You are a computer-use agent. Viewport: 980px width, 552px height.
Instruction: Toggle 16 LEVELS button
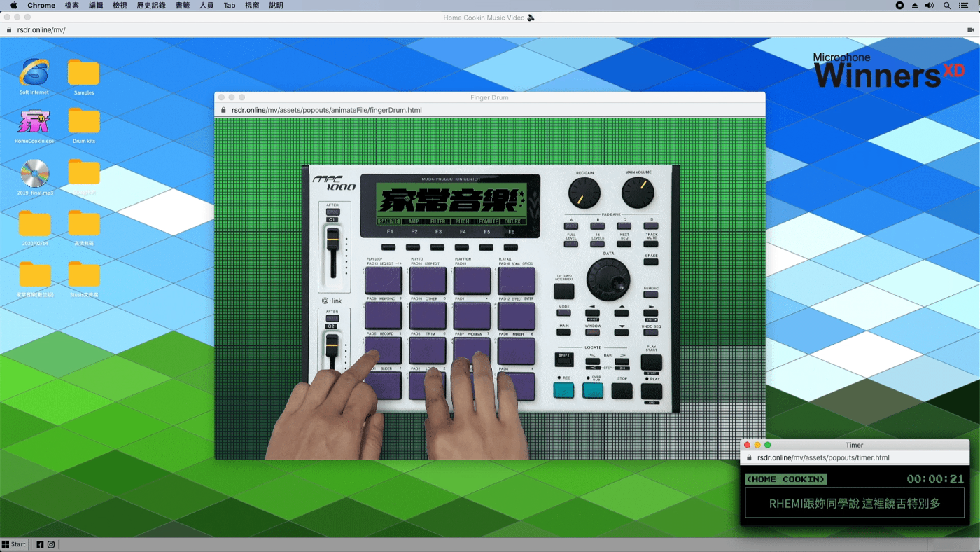click(598, 244)
